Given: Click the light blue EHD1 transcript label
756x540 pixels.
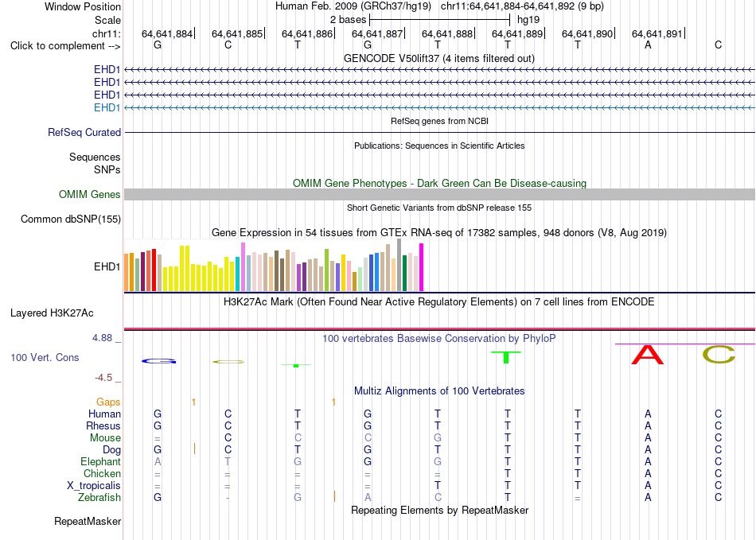Looking at the screenshot, I should click(x=107, y=108).
